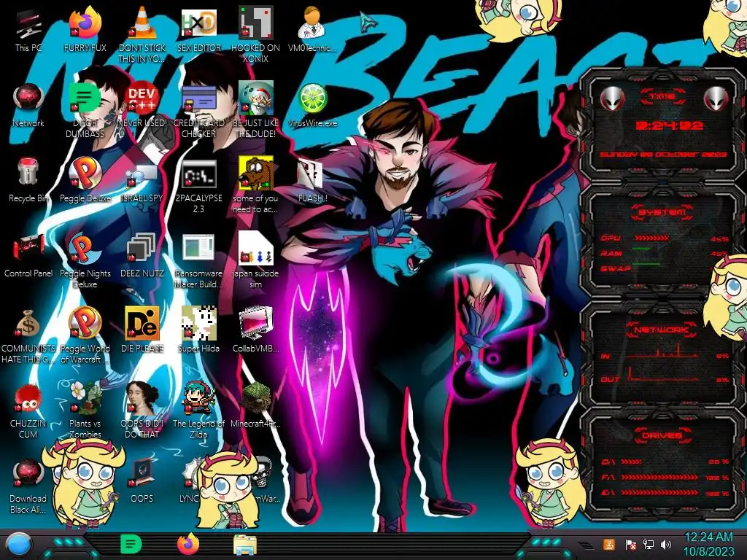Launch Peggle Nights Deluxe

coord(85,260)
